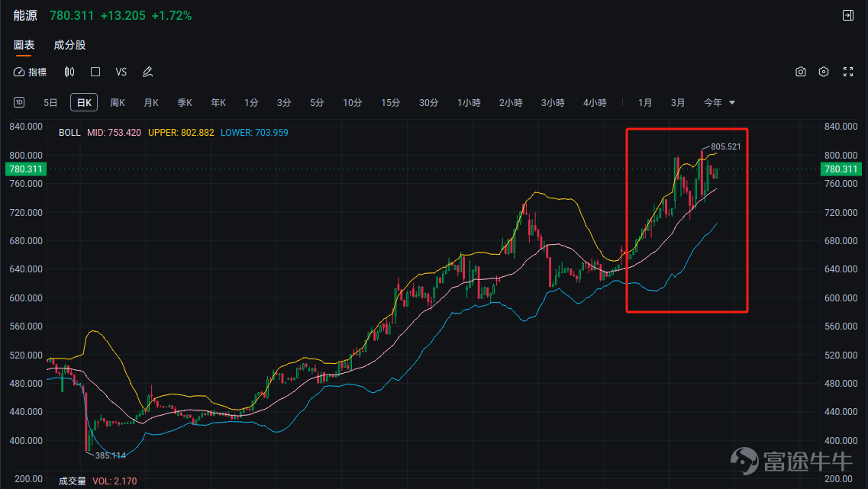
Task: Click the MID: 753.420 value
Action: point(114,133)
